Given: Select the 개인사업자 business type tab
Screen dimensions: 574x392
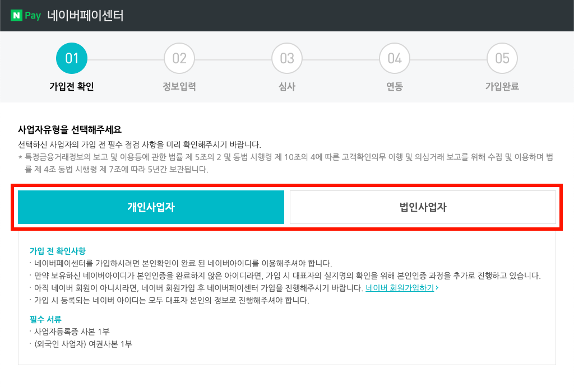Looking at the screenshot, I should click(x=151, y=207).
